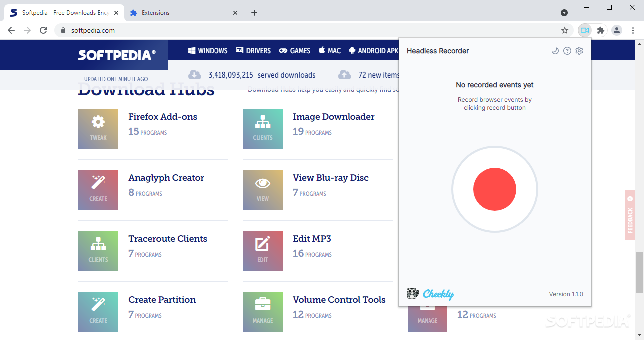Click the 'No recorded events yet' message
This screenshot has height=340, width=644.
point(495,85)
